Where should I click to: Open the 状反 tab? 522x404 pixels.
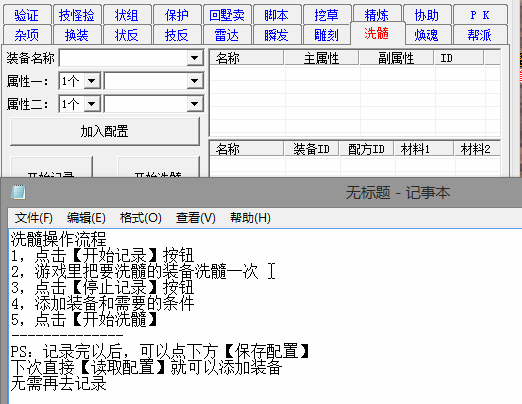pos(127,35)
